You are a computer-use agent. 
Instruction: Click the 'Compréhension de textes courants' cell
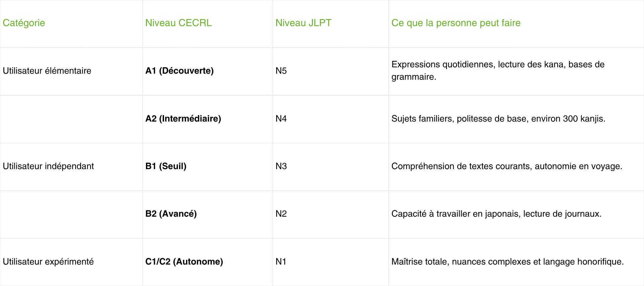click(x=506, y=166)
